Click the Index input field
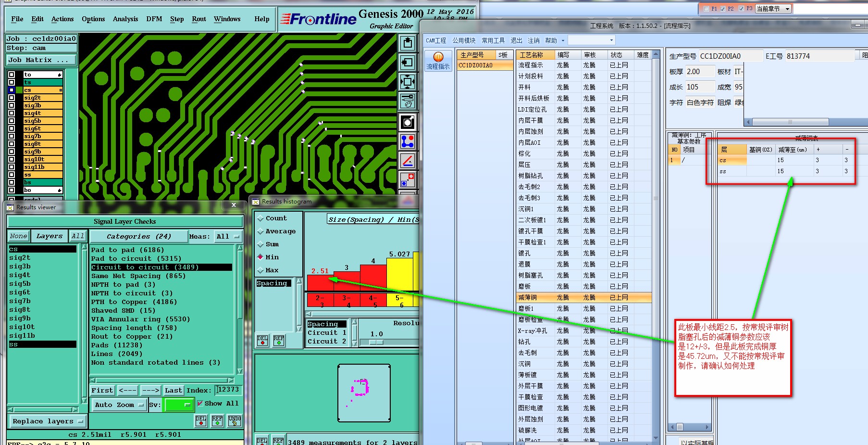Screen dimensions: 868x445 click(228, 390)
